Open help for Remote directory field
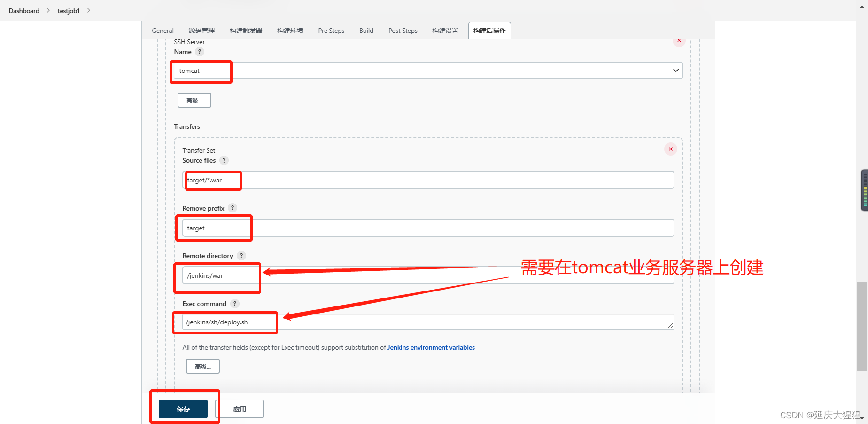The width and height of the screenshot is (868, 424). 241,256
